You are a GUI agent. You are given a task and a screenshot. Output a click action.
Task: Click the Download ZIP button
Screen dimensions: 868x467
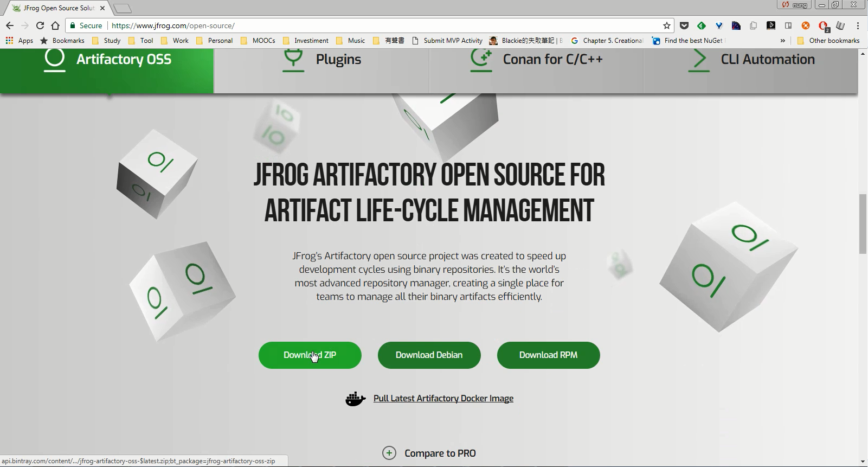[310, 355]
